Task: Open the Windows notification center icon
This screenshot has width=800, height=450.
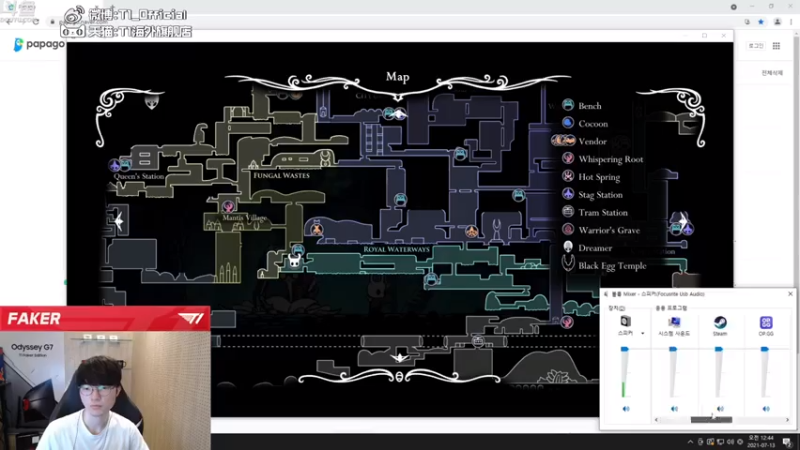Action: tap(786, 442)
